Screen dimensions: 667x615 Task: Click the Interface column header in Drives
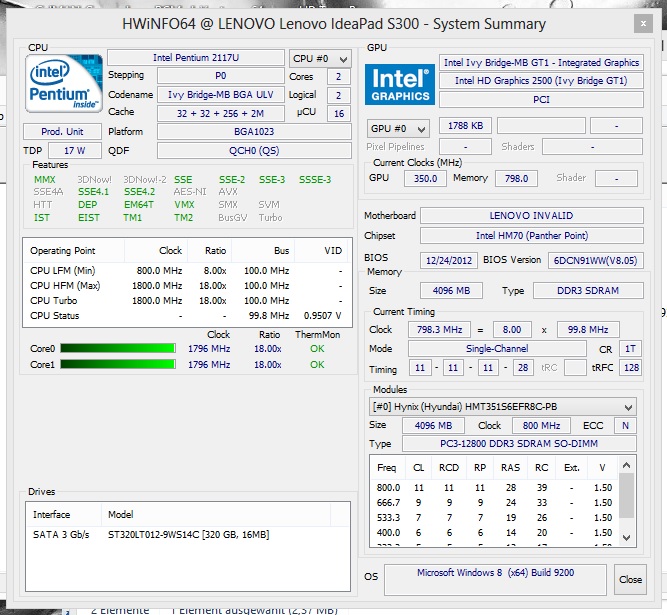click(64, 515)
